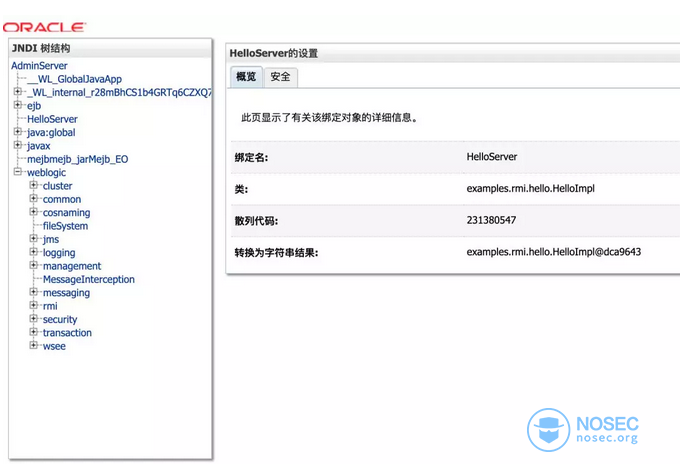Expand the management node
Image resolution: width=691 pixels, height=476 pixels.
tap(34, 266)
